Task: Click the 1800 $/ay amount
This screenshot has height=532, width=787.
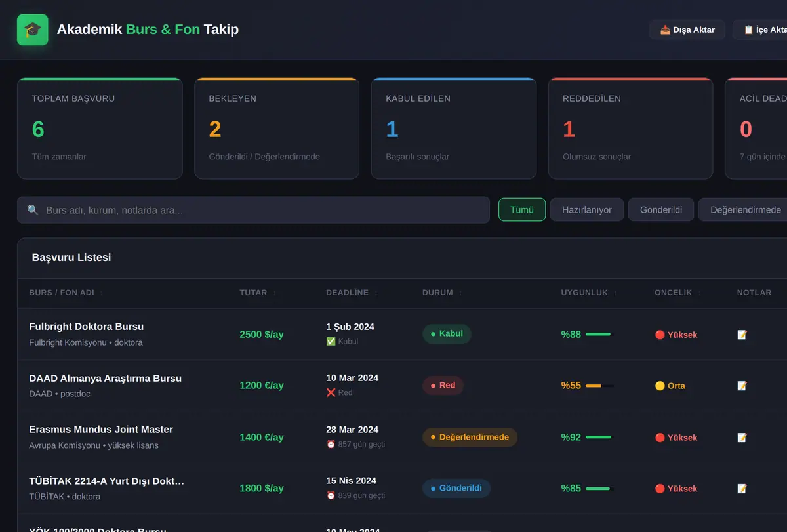Action: pyautogui.click(x=262, y=489)
